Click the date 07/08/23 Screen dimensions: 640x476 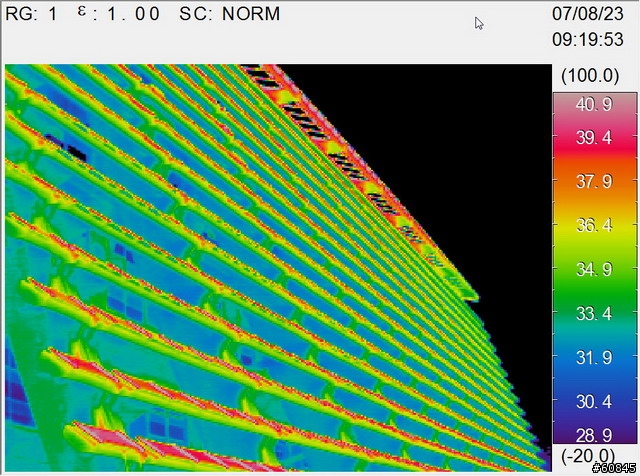(x=588, y=14)
